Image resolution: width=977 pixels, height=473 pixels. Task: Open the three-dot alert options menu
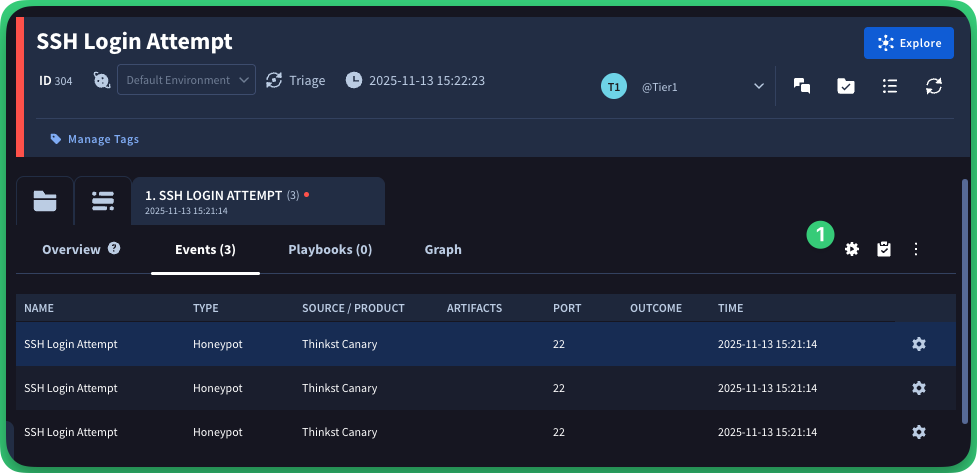pos(916,249)
